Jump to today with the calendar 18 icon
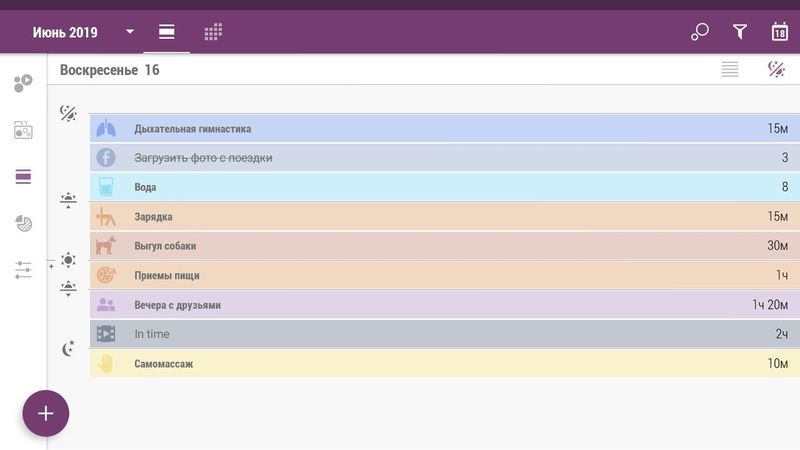Viewport: 800px width, 450px height. [x=780, y=32]
